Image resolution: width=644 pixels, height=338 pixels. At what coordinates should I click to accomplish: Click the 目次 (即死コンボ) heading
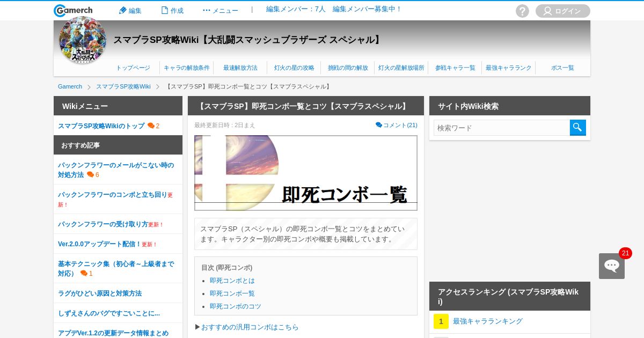226,268
